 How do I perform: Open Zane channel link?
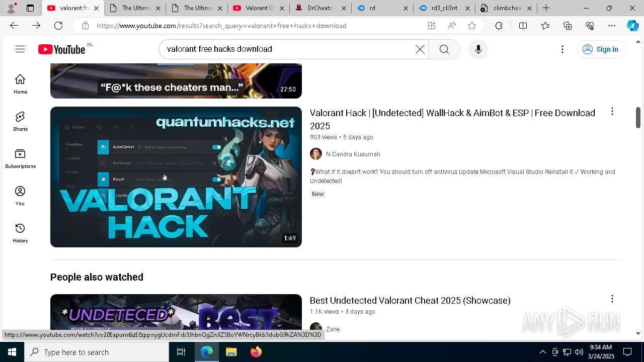pos(333,329)
